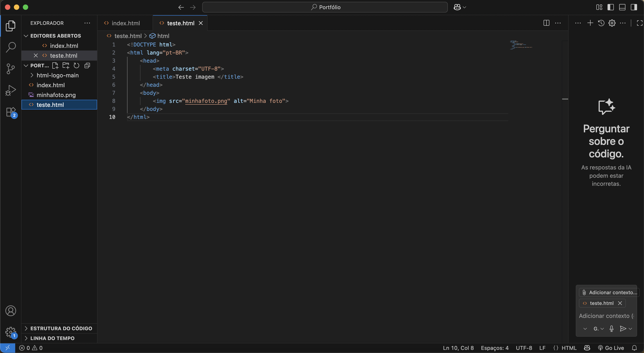Viewport: 644px width, 353px height.
Task: Open the Search view icon
Action: 11,47
